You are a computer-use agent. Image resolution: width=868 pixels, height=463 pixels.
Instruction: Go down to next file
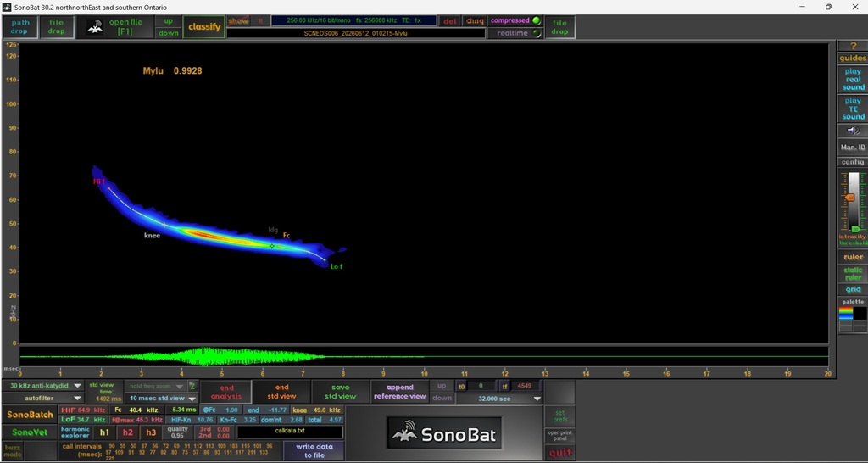click(x=169, y=33)
